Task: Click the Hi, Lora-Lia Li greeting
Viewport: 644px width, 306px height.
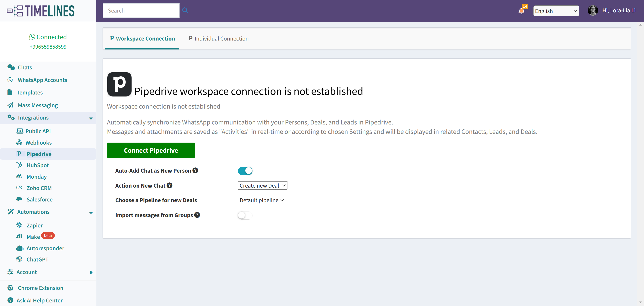Action: (x=619, y=11)
